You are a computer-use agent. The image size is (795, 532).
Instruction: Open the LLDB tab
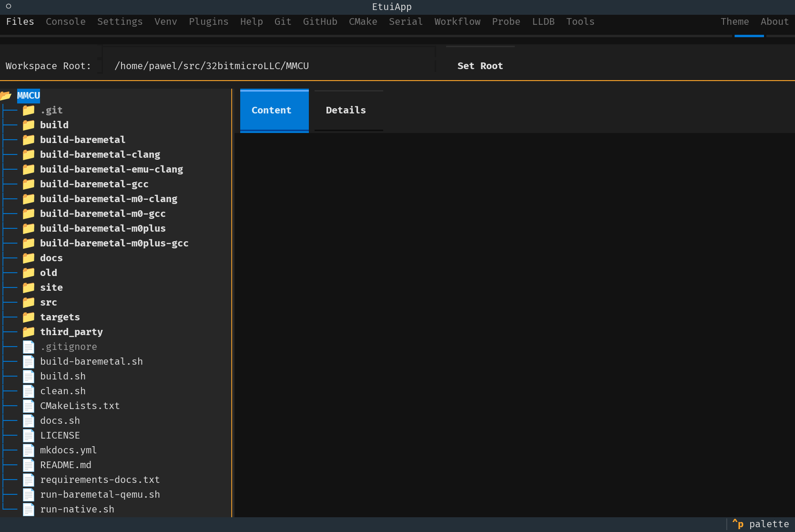click(x=543, y=21)
